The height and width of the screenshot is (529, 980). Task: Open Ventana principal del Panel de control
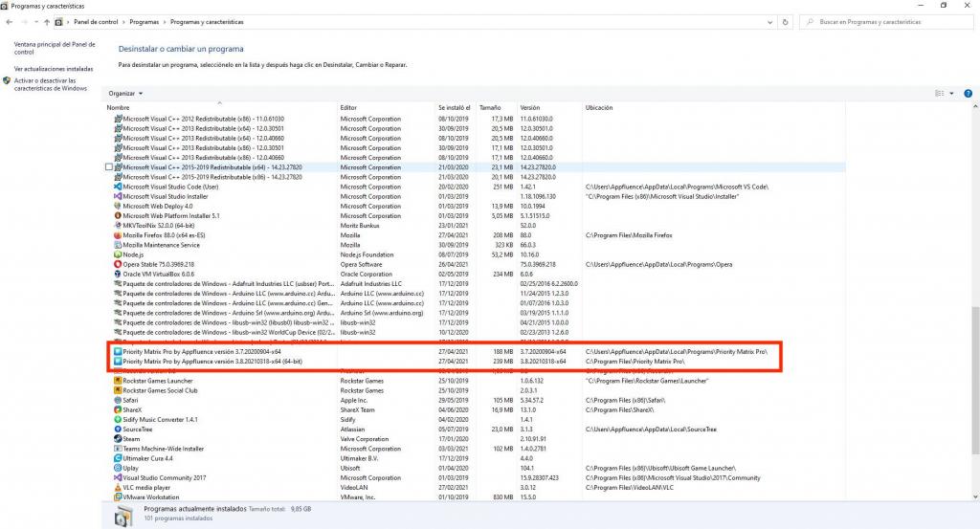click(55, 48)
